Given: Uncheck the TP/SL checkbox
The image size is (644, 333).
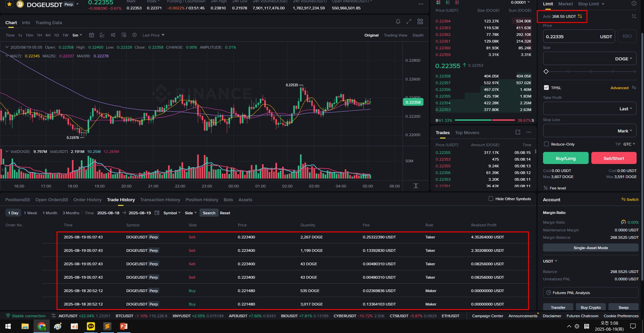Looking at the screenshot, I should click(546, 88).
